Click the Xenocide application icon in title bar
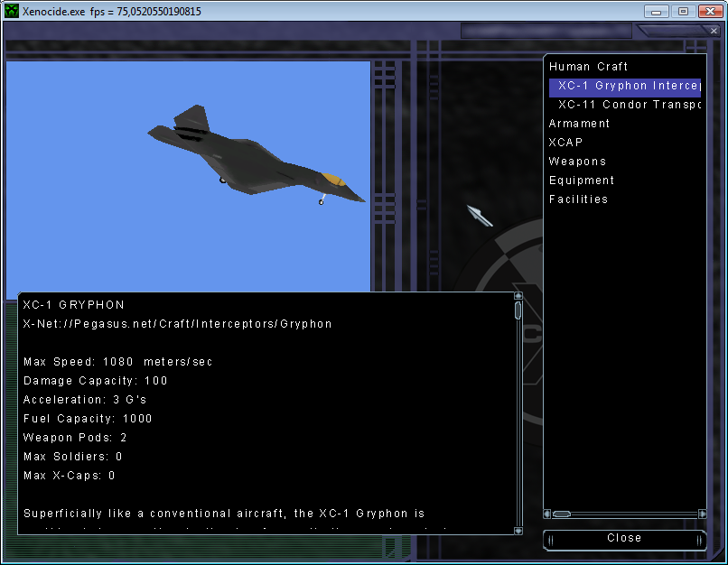Screen dimensions: 728x565 pyautogui.click(x=11, y=11)
